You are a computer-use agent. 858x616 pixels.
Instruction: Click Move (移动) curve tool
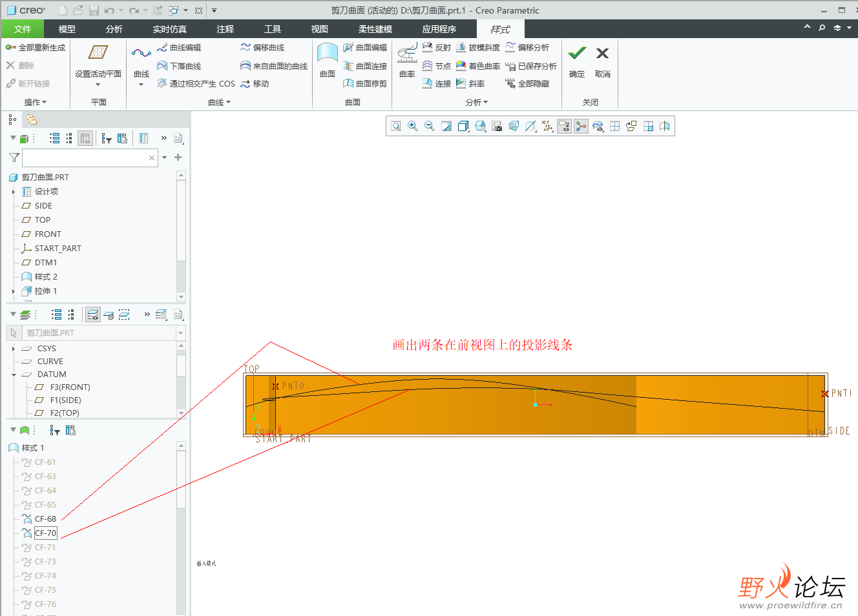(255, 83)
